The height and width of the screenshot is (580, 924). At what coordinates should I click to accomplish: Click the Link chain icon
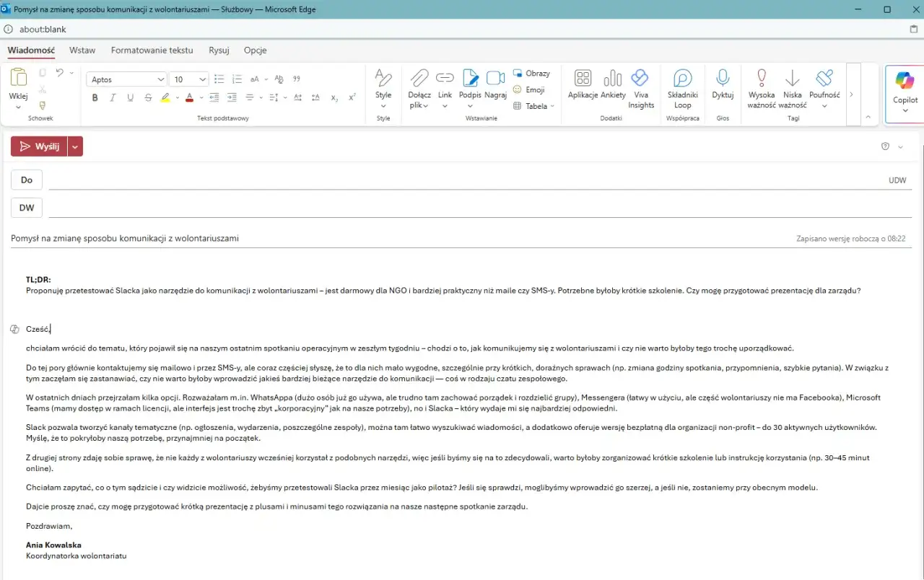pyautogui.click(x=445, y=77)
